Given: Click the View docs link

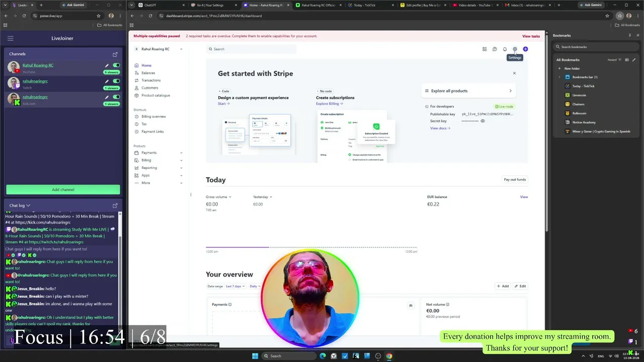Looking at the screenshot, I should click(x=440, y=128).
